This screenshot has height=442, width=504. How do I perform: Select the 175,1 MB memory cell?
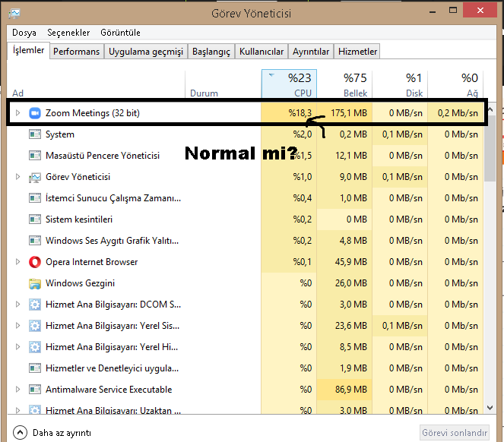click(x=344, y=112)
